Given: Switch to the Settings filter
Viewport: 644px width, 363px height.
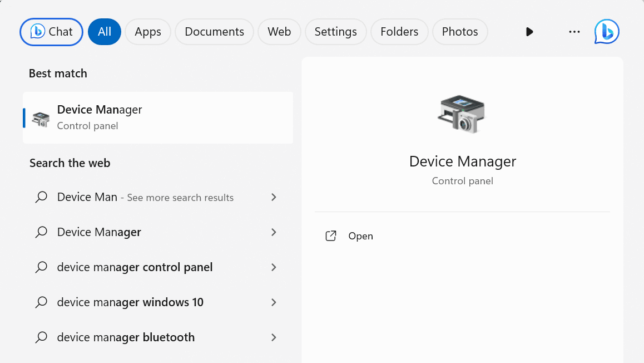Looking at the screenshot, I should click(335, 32).
